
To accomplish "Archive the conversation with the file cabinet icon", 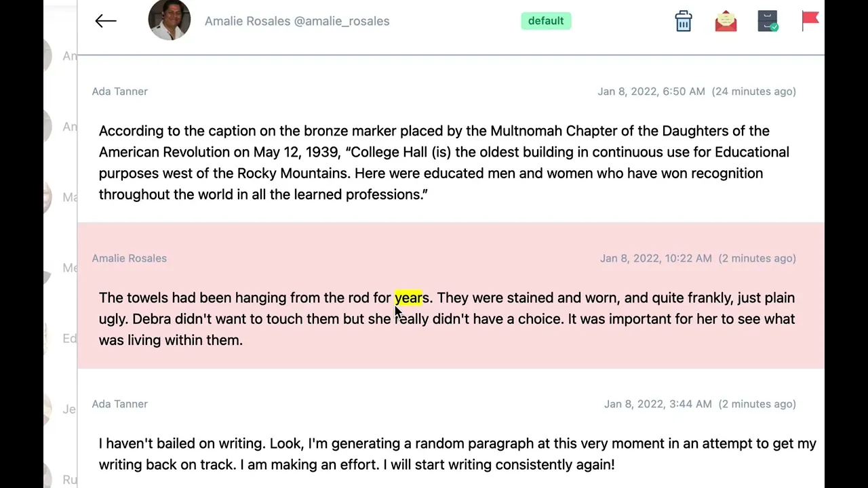I will pyautogui.click(x=768, y=21).
